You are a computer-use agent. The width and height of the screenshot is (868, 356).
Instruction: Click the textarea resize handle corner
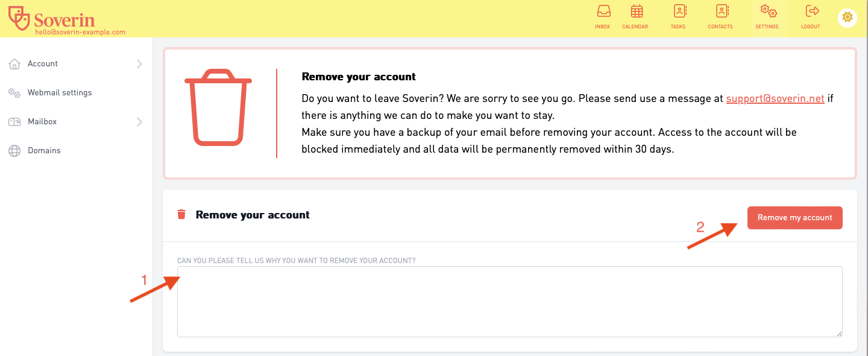tap(838, 333)
